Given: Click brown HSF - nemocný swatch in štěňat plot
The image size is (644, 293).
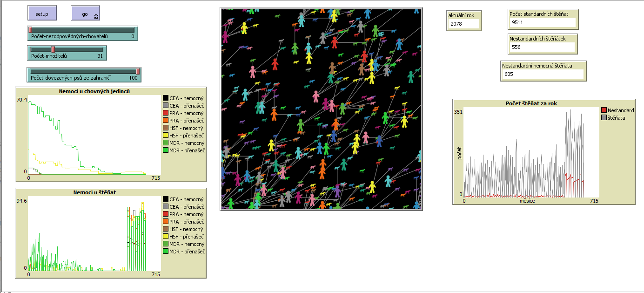Looking at the screenshot, I should click(x=166, y=229).
